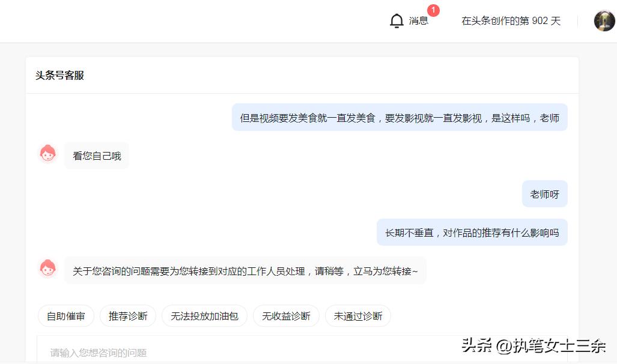Click the agent avatar next to the transfer message
The width and height of the screenshot is (617, 364).
pos(48,269)
